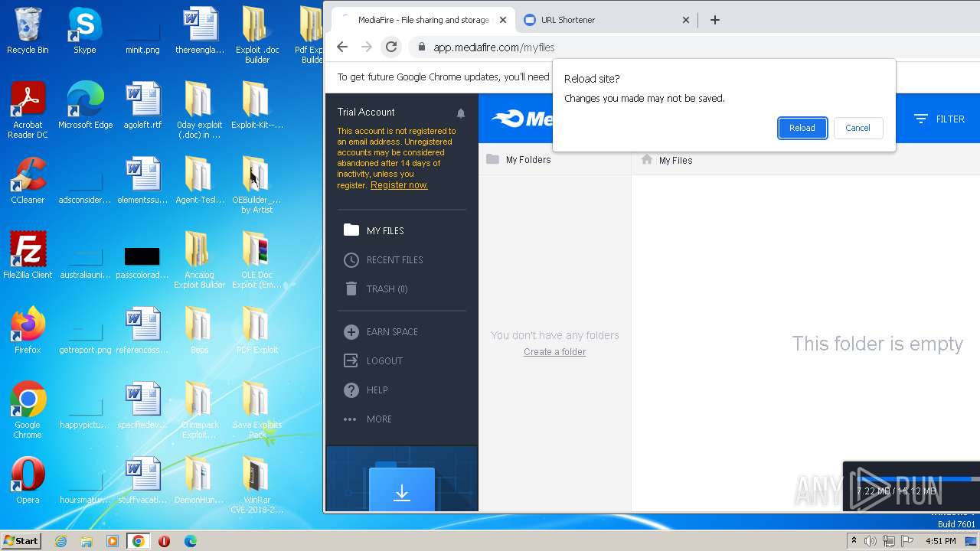Open the Opera desktop icon
This screenshot has width=980, height=551.
coord(28,481)
